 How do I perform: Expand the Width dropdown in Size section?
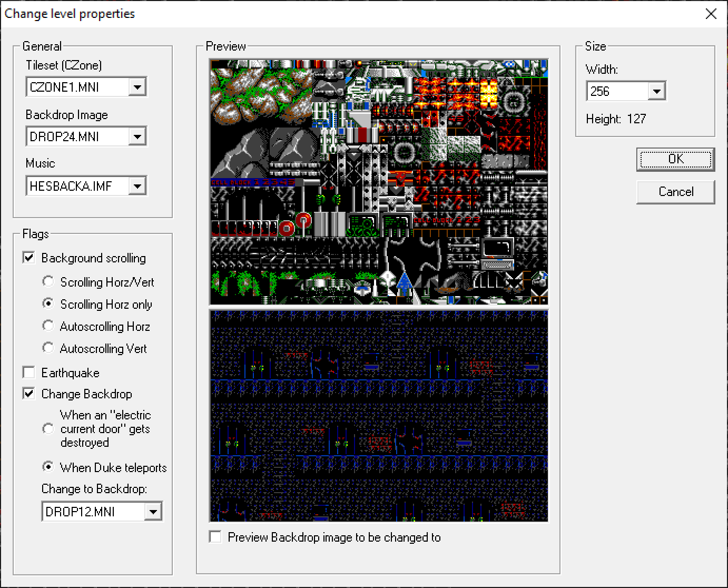[x=656, y=91]
